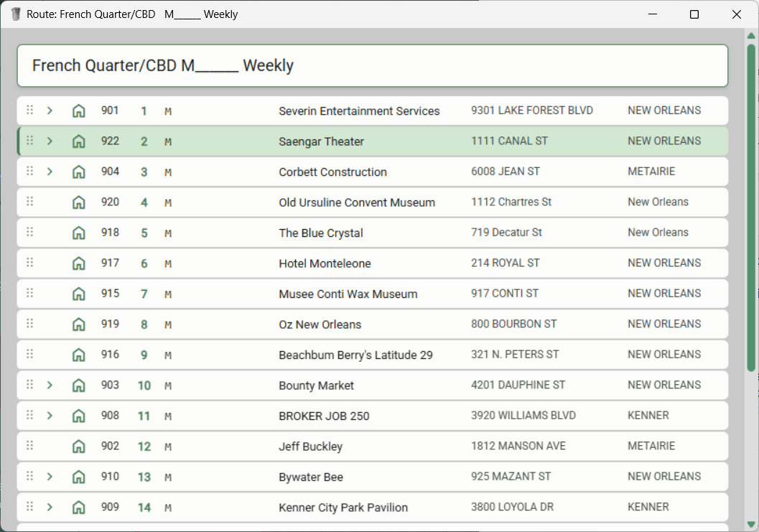Expand the Bywater Bee entry

coord(50,477)
